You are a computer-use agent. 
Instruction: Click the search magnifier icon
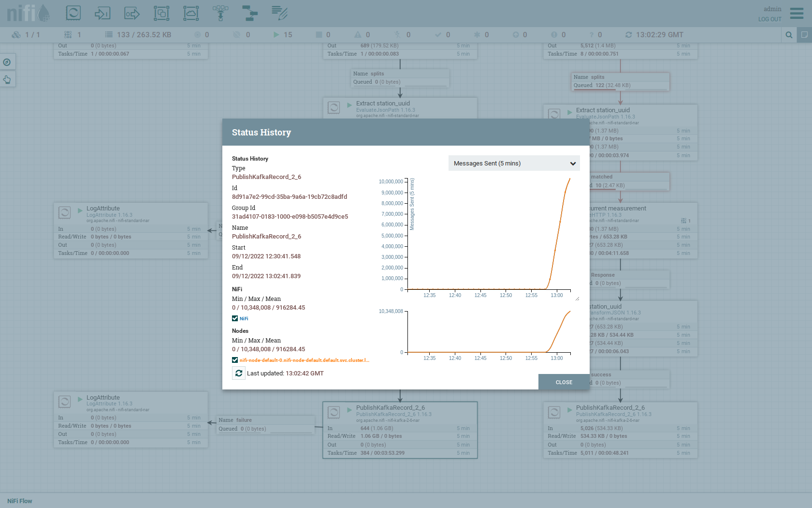789,35
